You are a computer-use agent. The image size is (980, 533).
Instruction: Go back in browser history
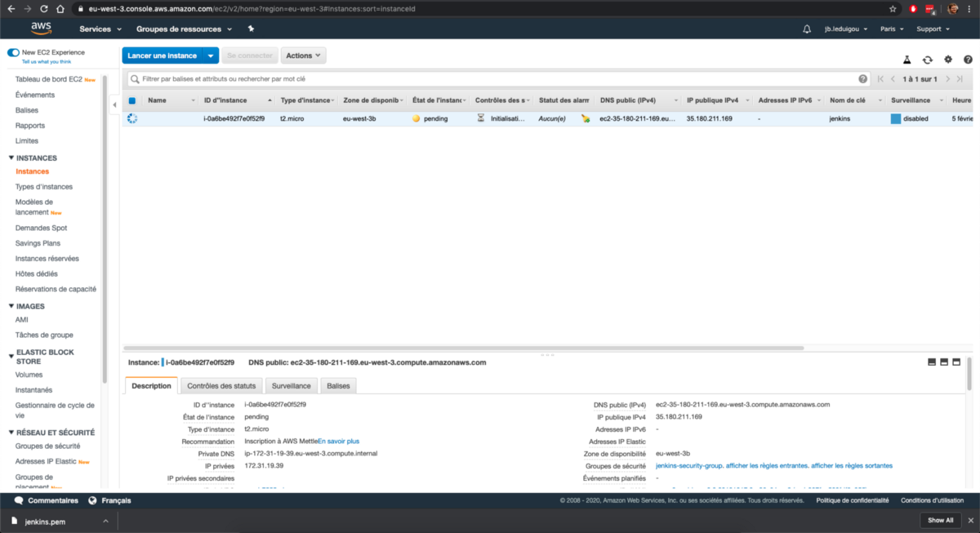[10, 8]
